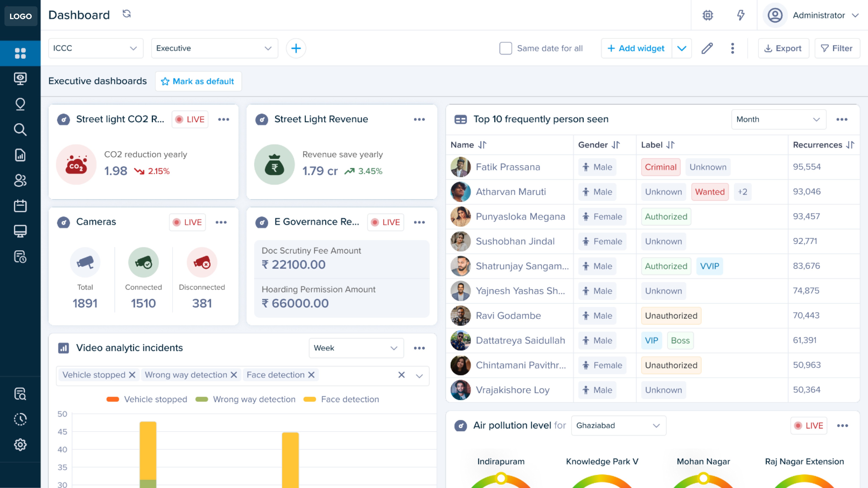Click Fatik Prassana's profile thumbnail

(x=460, y=167)
